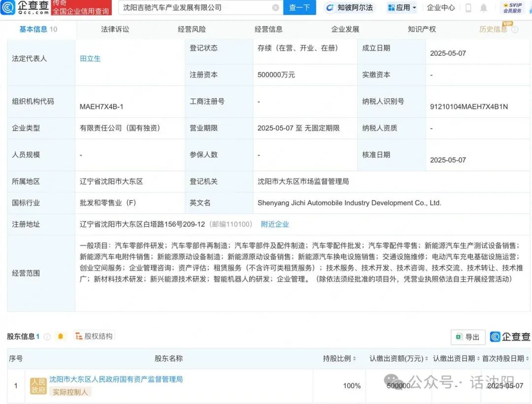Screen dimensions: 532x404
Task: Open shareholder 沈阳市大东区人民政府国有资产监督管理局 link
Action: (116, 379)
